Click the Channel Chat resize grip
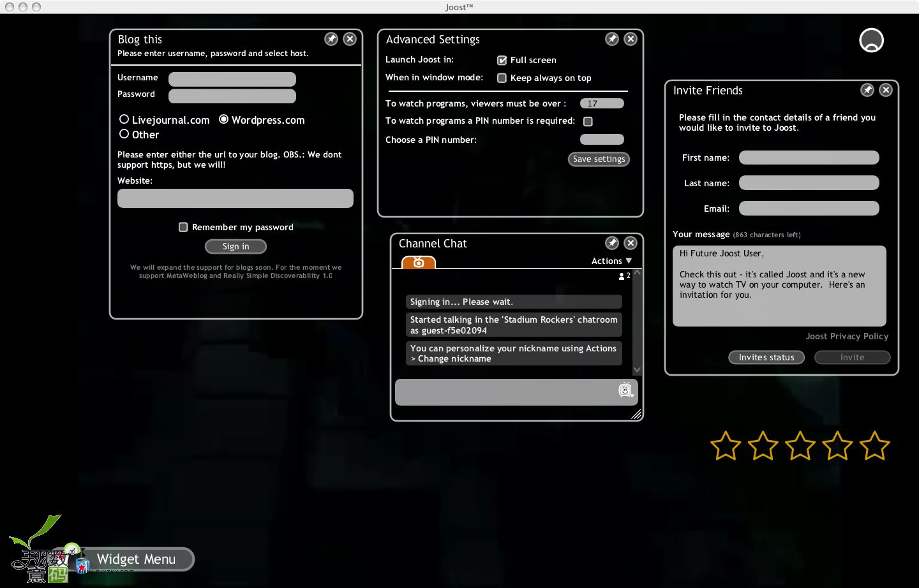919x588 pixels. coord(636,414)
